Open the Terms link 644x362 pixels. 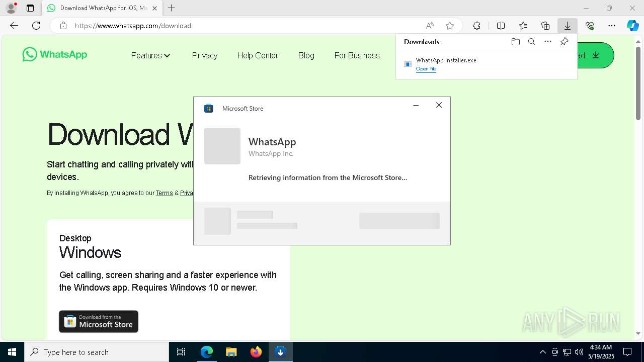164,193
